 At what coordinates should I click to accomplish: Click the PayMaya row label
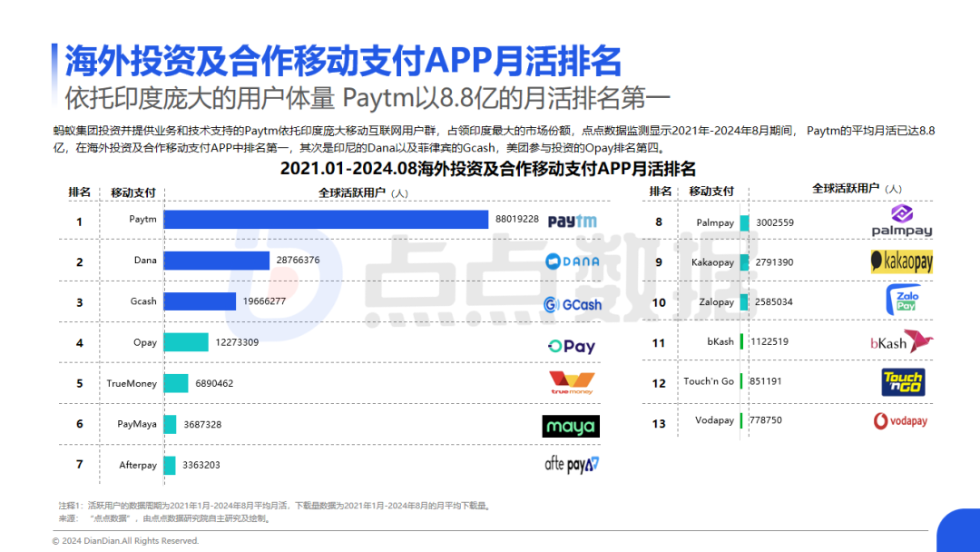[138, 424]
